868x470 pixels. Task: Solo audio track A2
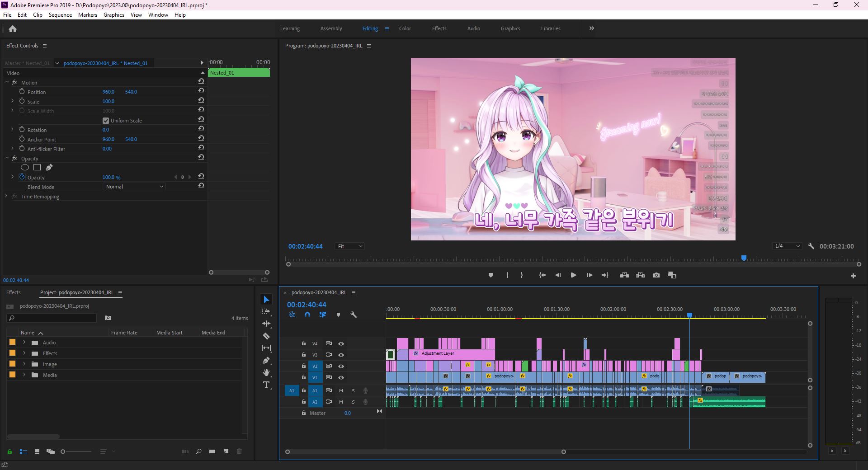tap(353, 402)
